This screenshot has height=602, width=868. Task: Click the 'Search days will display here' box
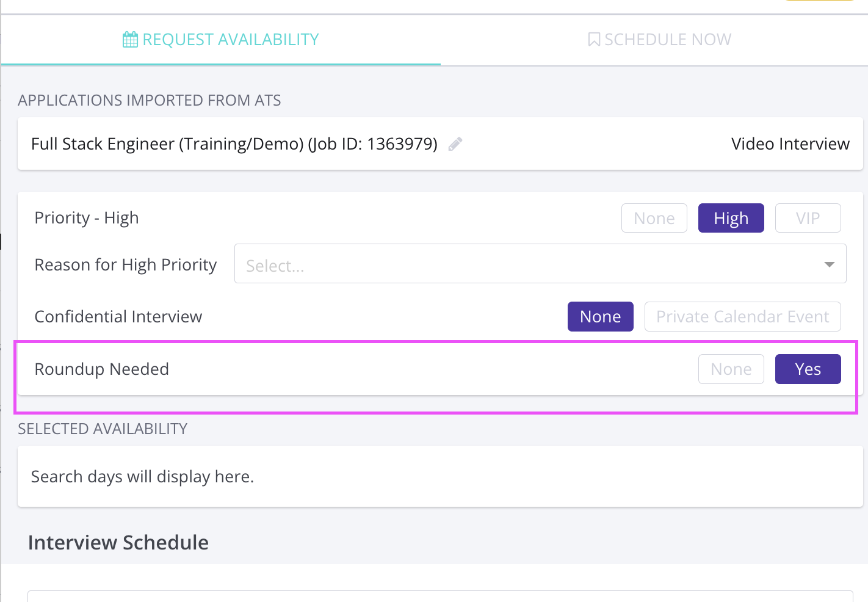439,476
